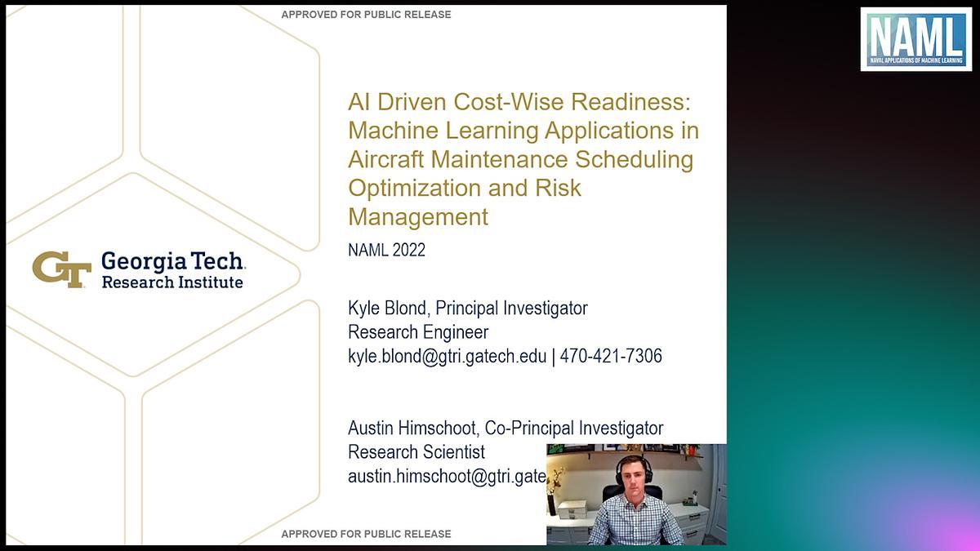
Task: Click bottom 'APPROVED FOR PUBLIC RELEASE' banner
Action: 366,534
